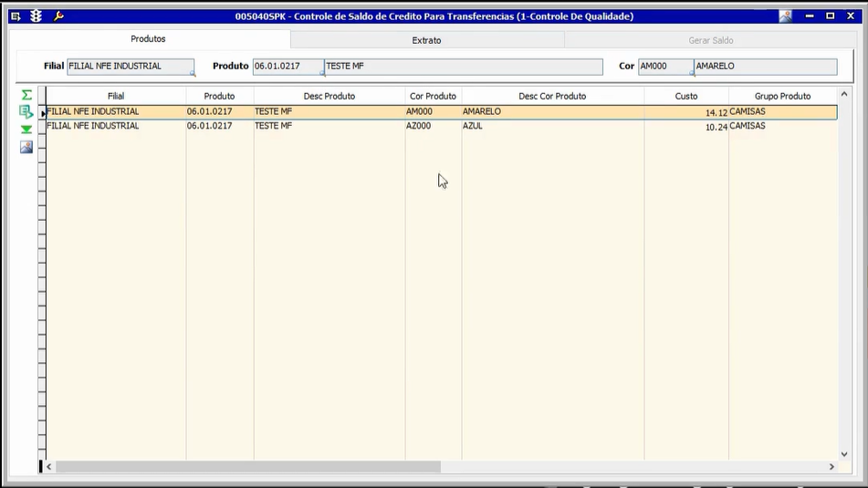
Task: Click the vertical scrollbar down arrow
Action: [x=844, y=454]
